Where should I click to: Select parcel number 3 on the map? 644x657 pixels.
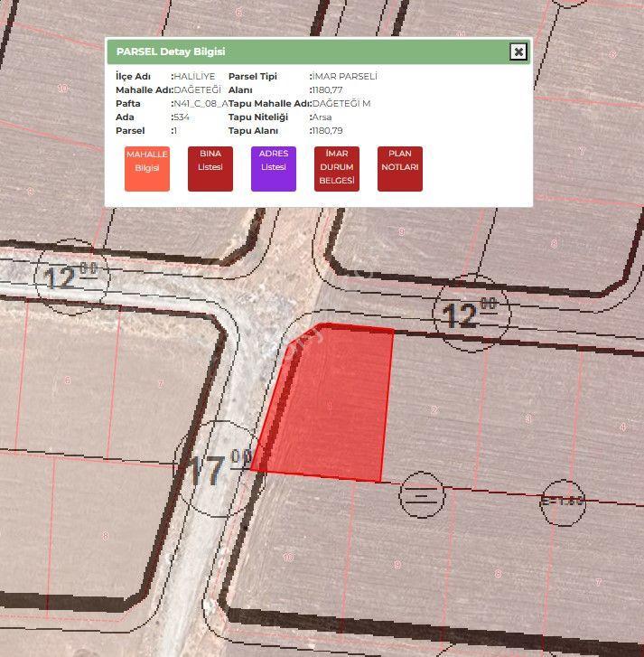click(528, 418)
